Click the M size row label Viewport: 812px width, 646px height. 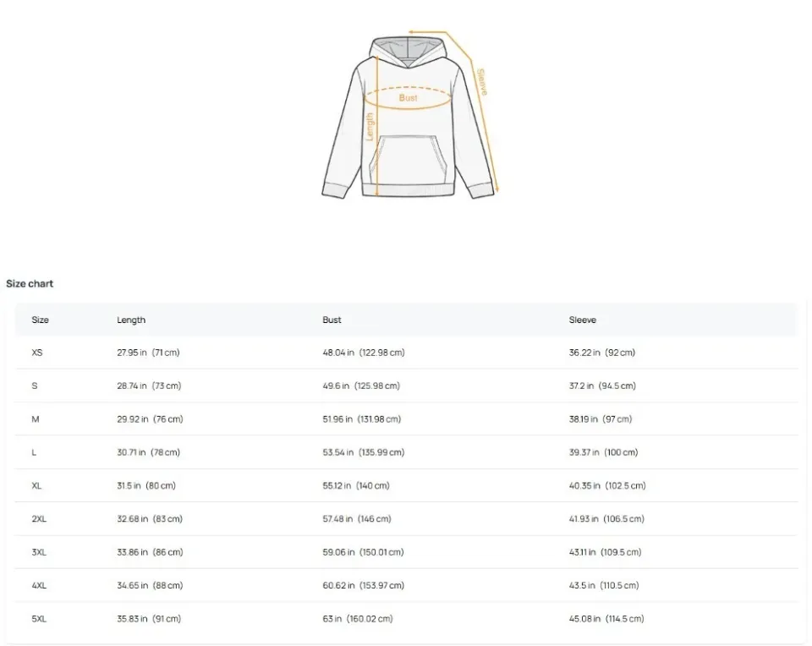tap(36, 419)
